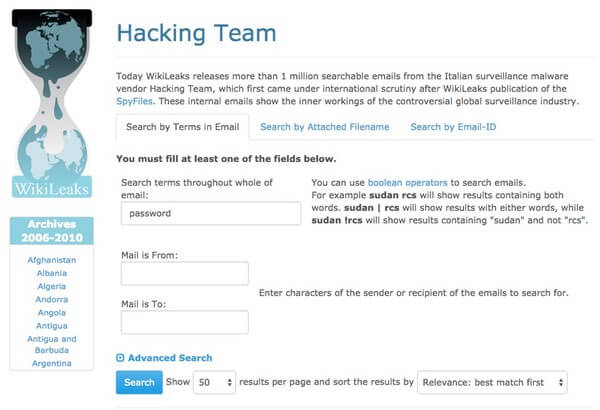Click the blue Search button
The height and width of the screenshot is (410, 600).
click(139, 382)
